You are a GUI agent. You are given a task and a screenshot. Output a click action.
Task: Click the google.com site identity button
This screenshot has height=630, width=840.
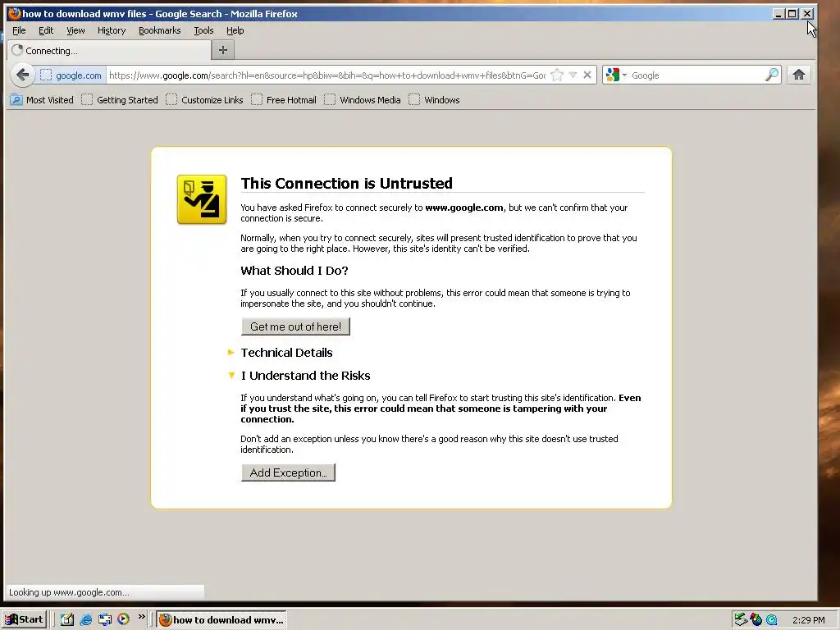71,75
